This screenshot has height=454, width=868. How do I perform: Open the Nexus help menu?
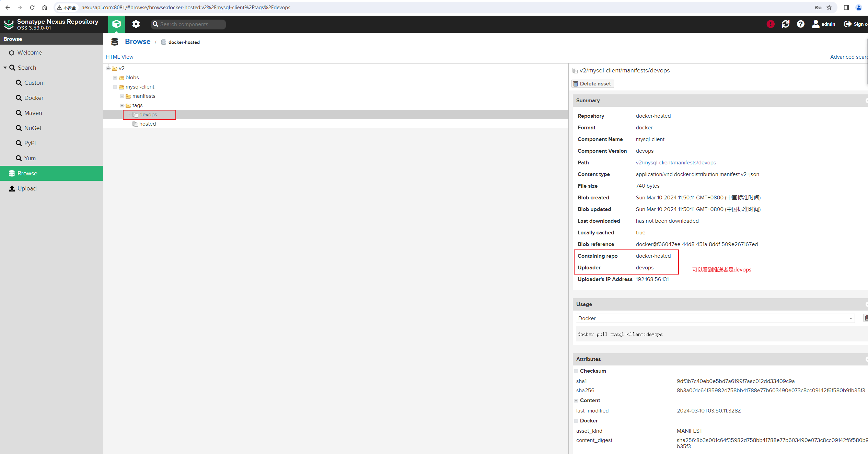click(801, 24)
